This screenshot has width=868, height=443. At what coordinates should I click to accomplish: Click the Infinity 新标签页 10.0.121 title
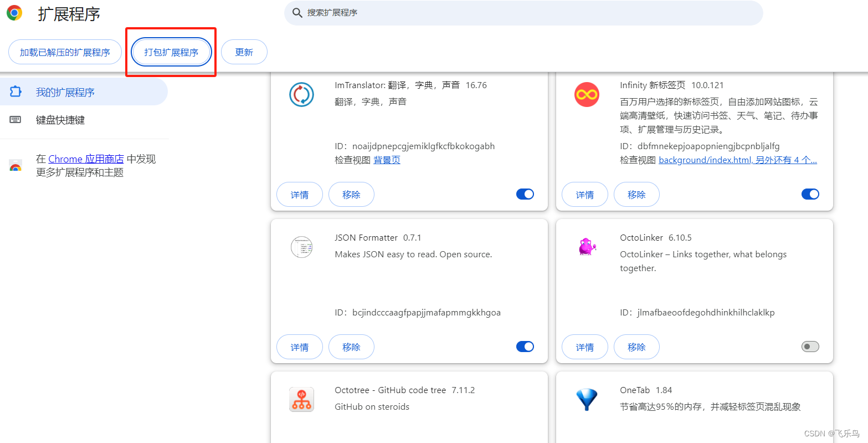pyautogui.click(x=672, y=85)
